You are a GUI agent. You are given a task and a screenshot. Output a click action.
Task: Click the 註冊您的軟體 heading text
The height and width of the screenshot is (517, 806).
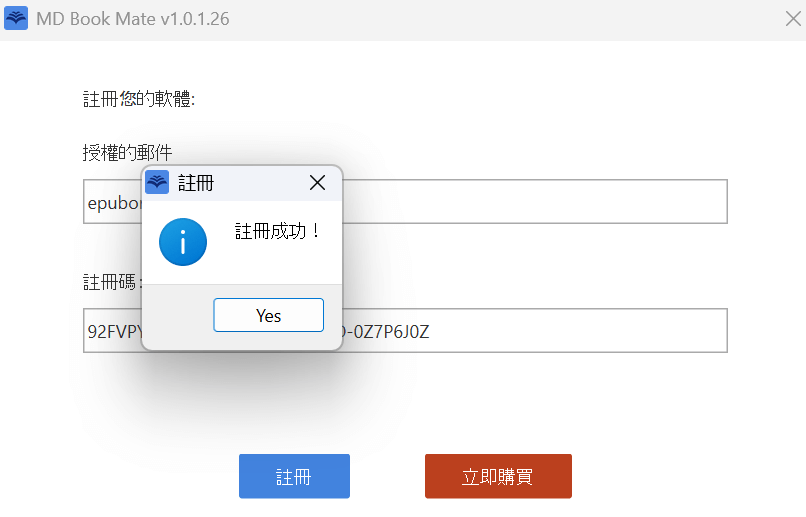tap(139, 99)
